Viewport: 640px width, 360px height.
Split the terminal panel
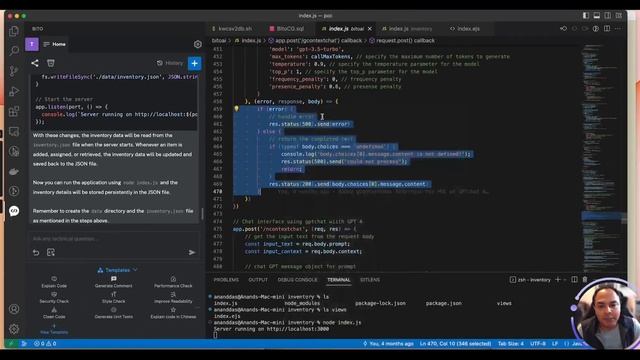(574, 280)
